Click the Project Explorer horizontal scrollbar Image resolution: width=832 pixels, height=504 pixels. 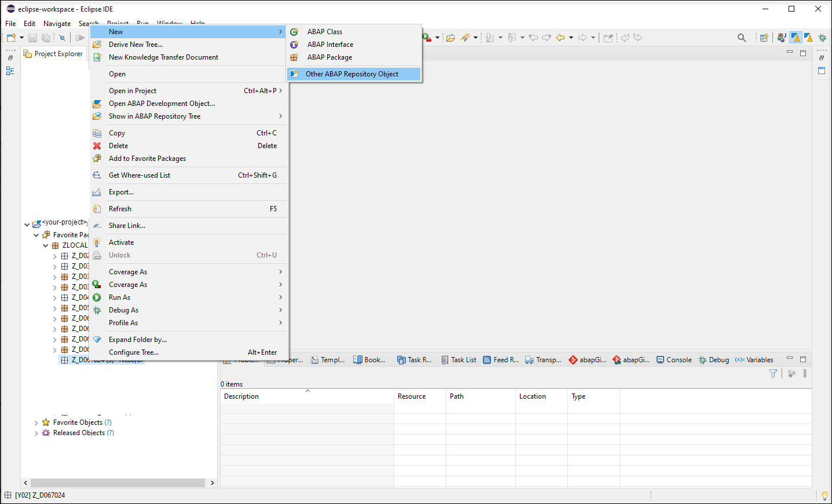[118, 483]
